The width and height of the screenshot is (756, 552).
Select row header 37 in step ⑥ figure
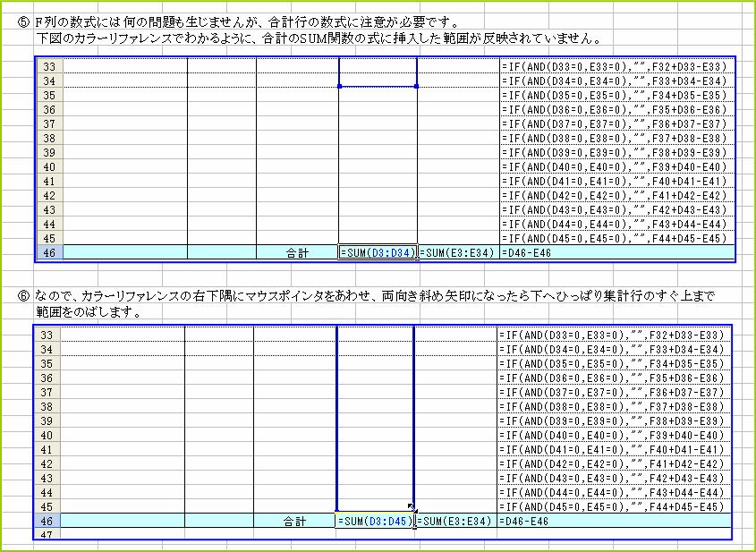point(47,392)
